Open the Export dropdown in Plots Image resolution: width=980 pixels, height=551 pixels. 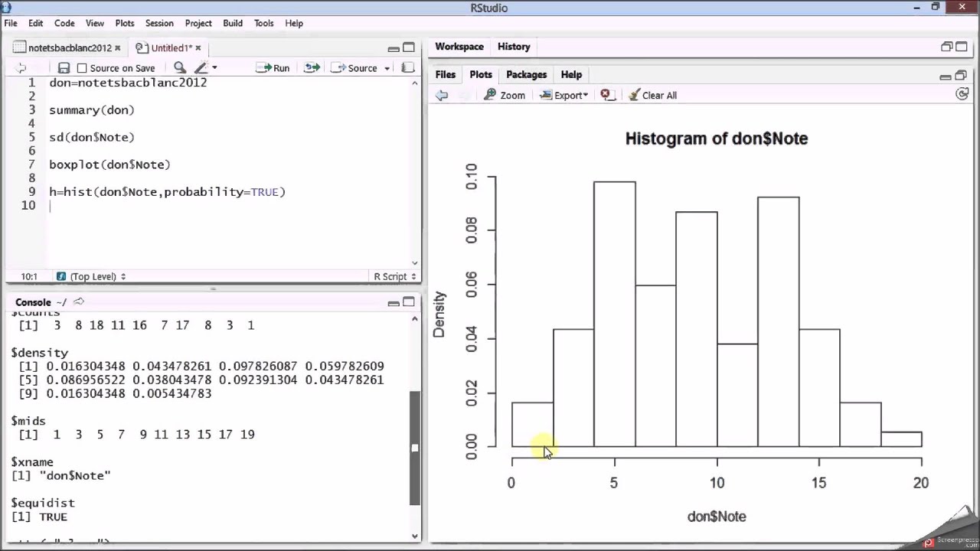[x=563, y=96]
